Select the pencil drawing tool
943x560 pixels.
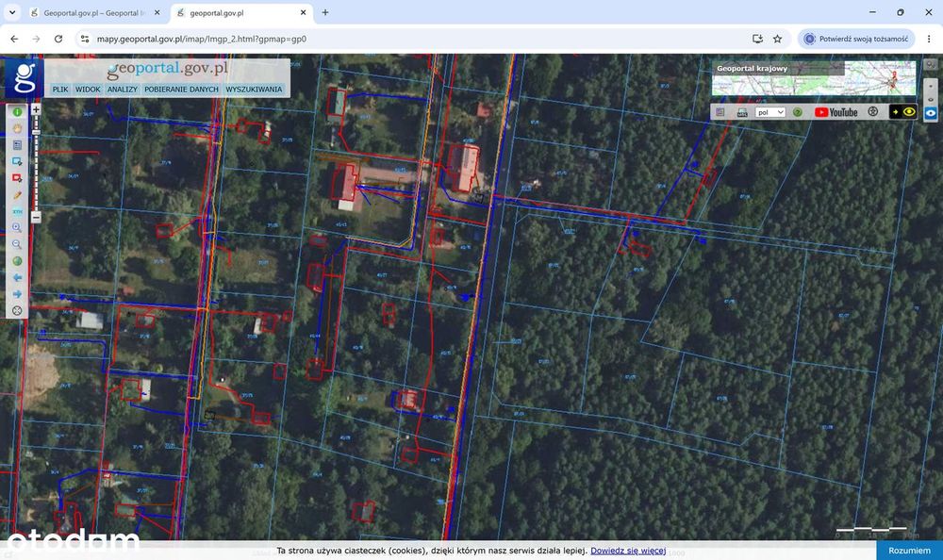[x=17, y=195]
